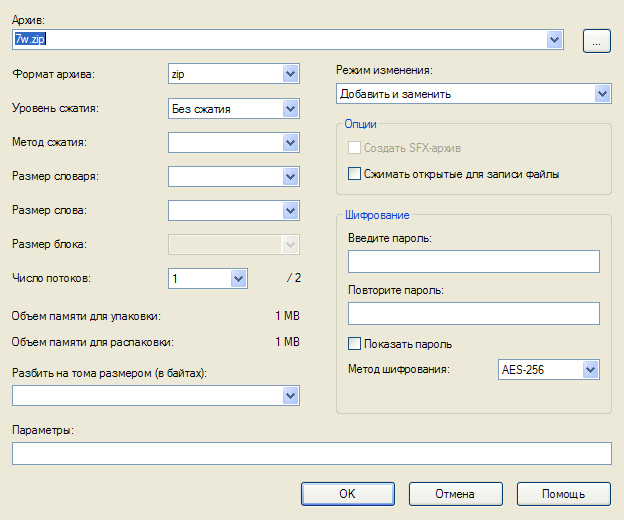Click the parameters text field
This screenshot has height=520, width=624.
(x=311, y=454)
